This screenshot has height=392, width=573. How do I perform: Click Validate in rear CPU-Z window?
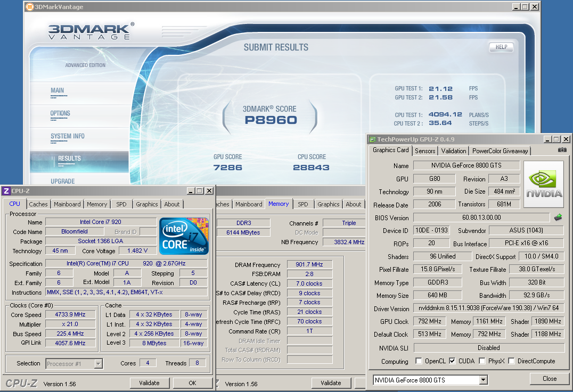331,383
